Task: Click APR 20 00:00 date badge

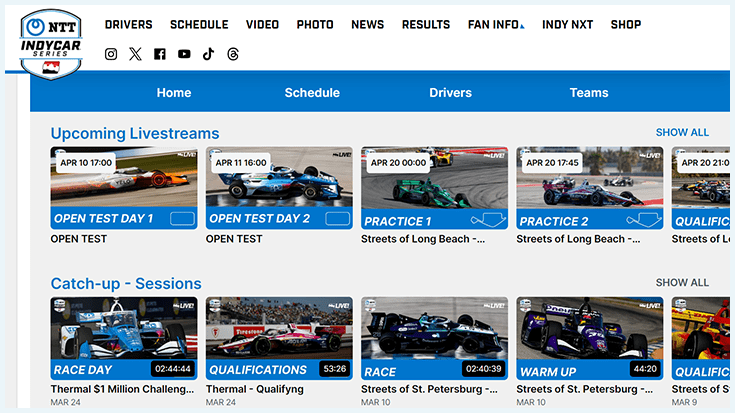Action: tap(398, 163)
